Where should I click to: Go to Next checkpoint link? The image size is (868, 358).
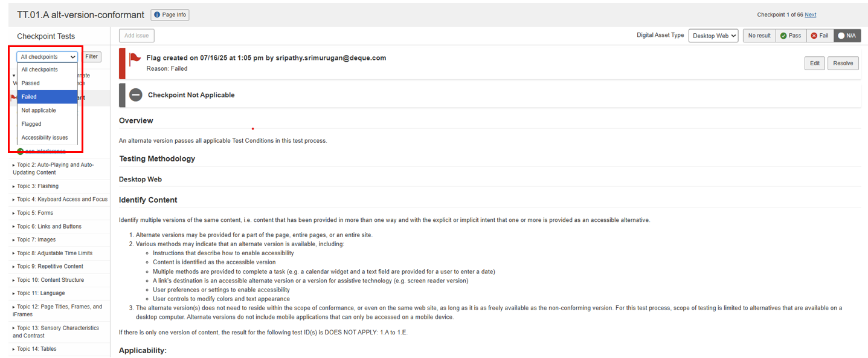pos(810,15)
